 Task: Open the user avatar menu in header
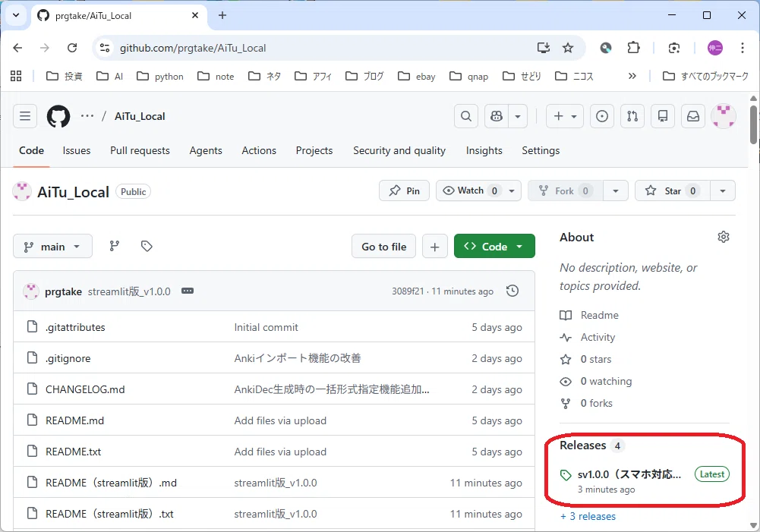coord(723,116)
